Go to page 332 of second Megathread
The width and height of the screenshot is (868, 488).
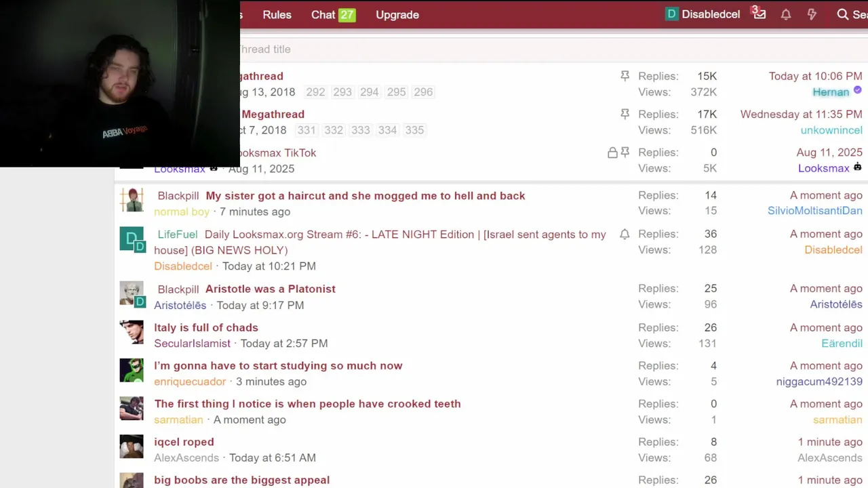coord(334,130)
